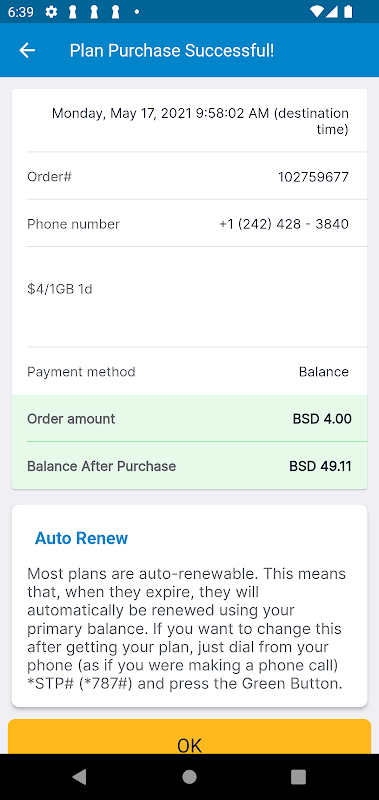Click the yellow OK button
Screen dimensions: 379x800
189,737
